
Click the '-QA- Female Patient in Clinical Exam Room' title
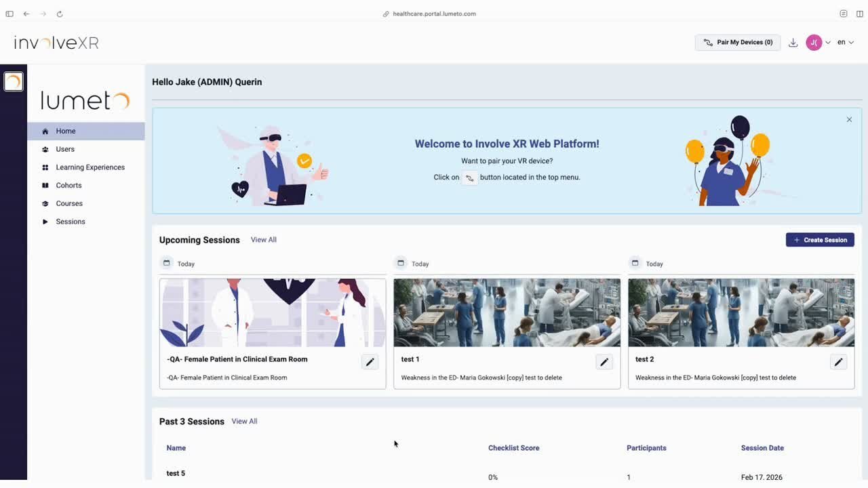point(237,359)
